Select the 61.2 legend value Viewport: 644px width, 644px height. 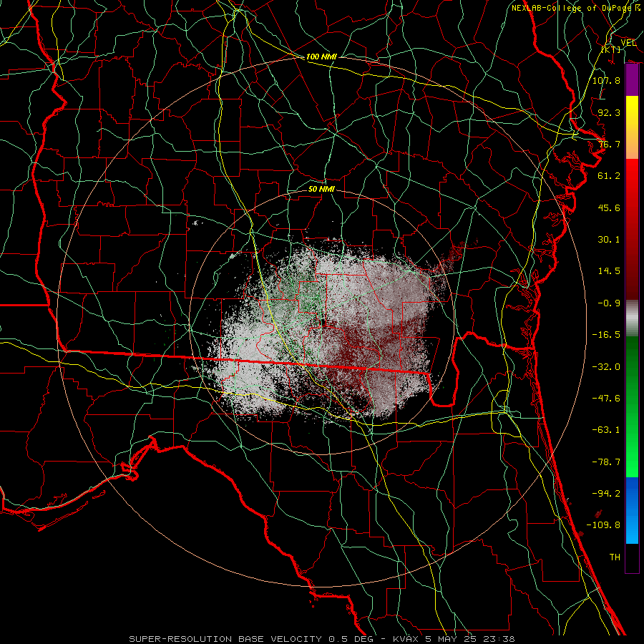[609, 176]
